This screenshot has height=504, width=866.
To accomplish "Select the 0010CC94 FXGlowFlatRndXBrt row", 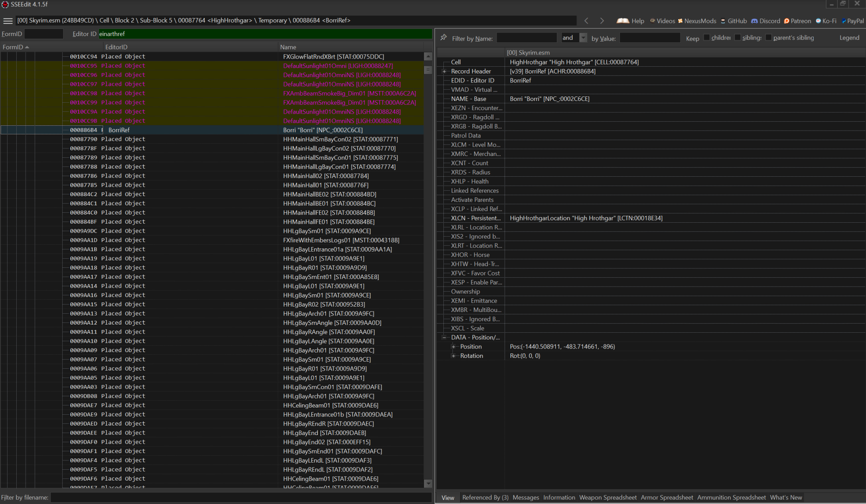I will pyautogui.click(x=212, y=56).
